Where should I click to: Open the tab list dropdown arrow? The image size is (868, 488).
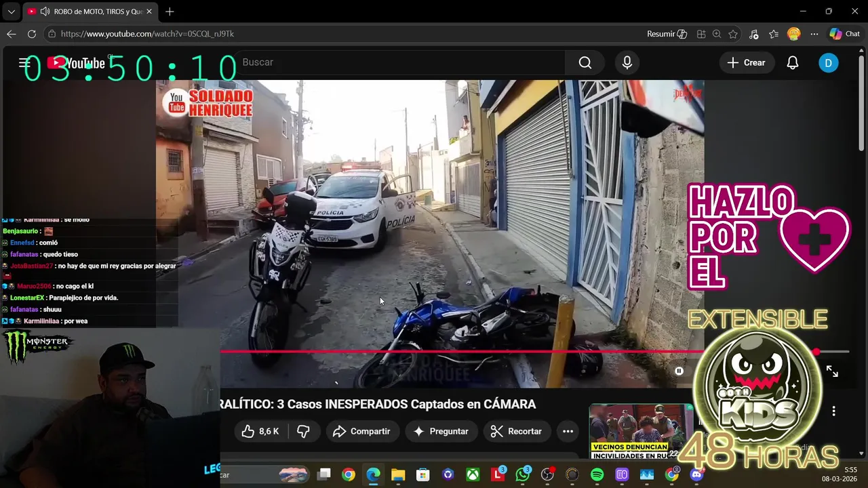tap(12, 12)
